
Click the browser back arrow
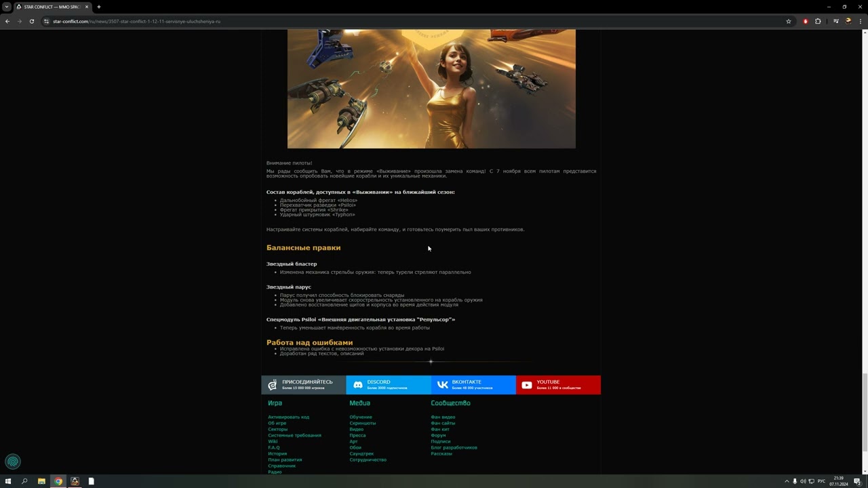[7, 21]
